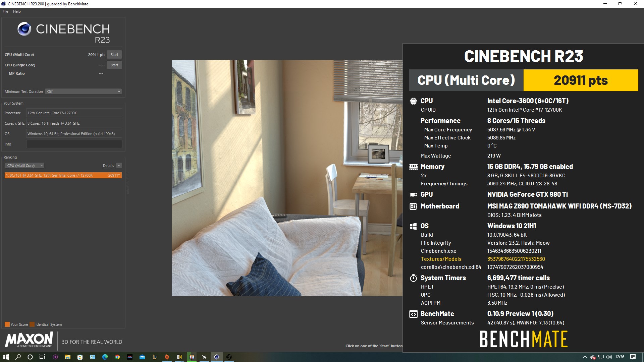Switch to BenchMate (BM) on the taskbar
The height and width of the screenshot is (362, 644).
tap(179, 357)
